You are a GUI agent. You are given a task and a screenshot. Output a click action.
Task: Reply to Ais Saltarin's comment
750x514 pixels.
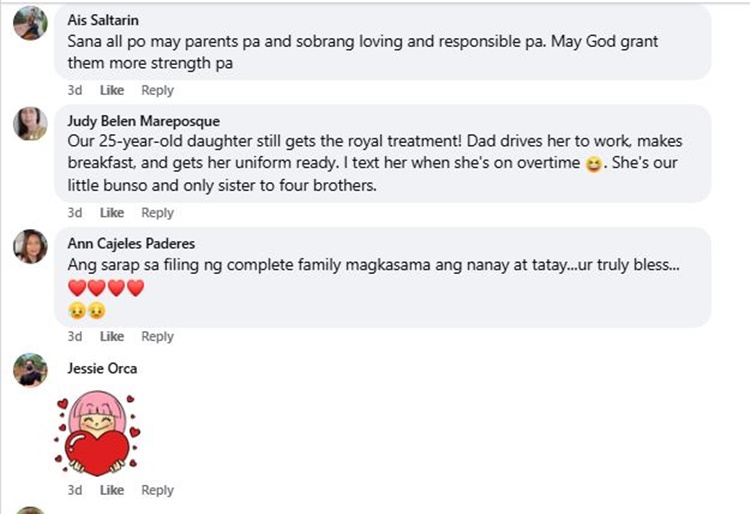(x=157, y=90)
